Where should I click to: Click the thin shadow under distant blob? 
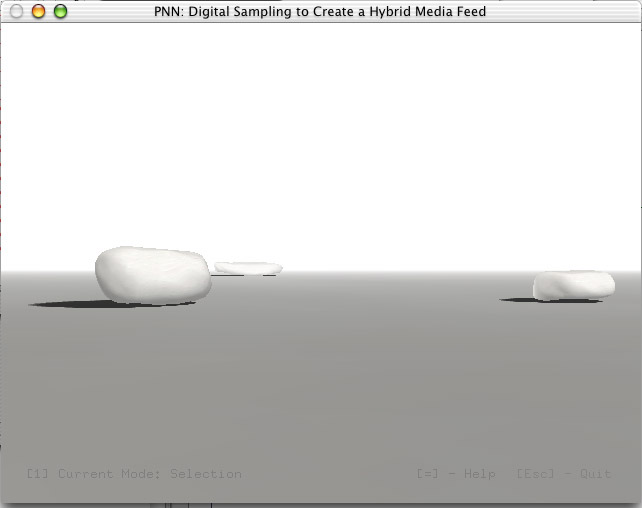(x=244, y=275)
